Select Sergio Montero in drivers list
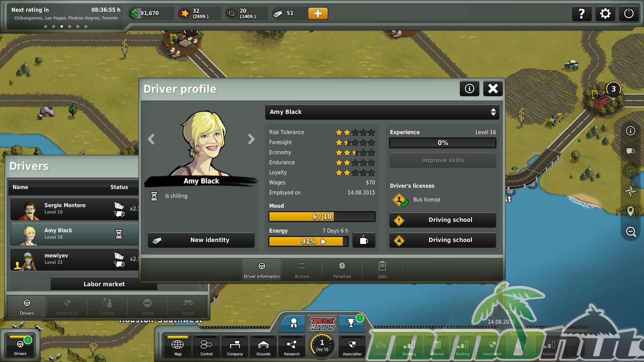The height and width of the screenshot is (362, 644). point(74,208)
